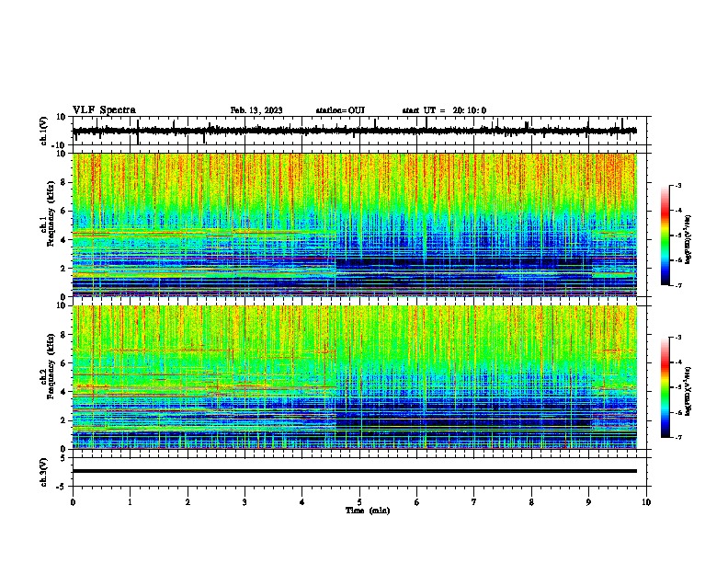Select the date 'Feb. 13, 2023' label
The image size is (728, 563).
coord(256,110)
